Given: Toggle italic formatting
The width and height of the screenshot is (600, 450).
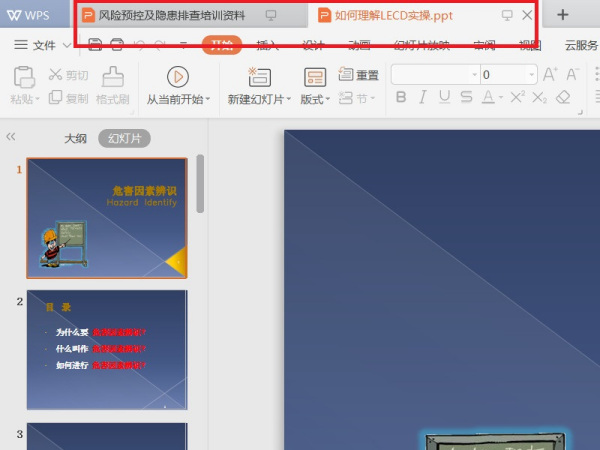Looking at the screenshot, I should click(422, 97).
